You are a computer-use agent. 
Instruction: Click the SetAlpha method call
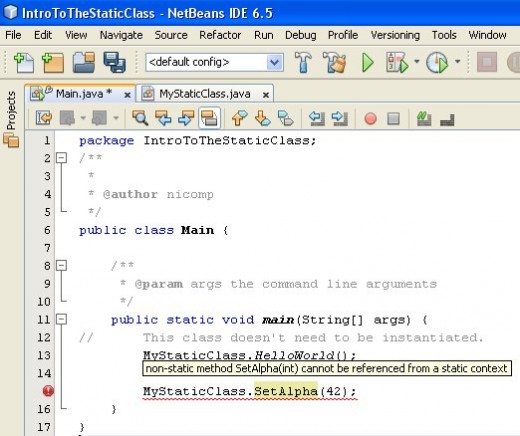(x=286, y=391)
